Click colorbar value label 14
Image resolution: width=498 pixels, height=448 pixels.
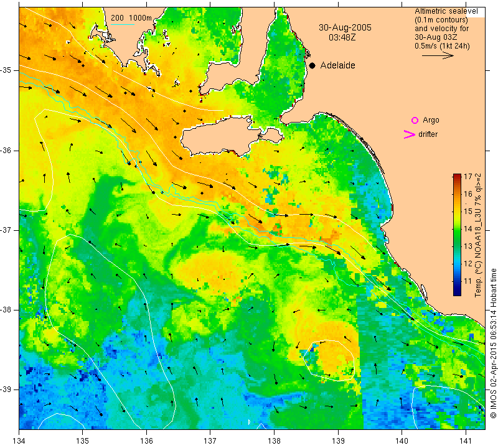click(468, 228)
